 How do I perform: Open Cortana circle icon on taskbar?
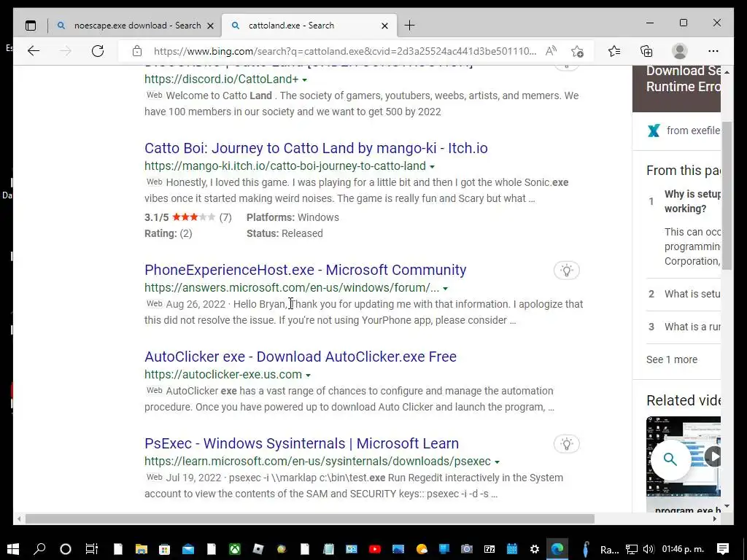[66, 549]
